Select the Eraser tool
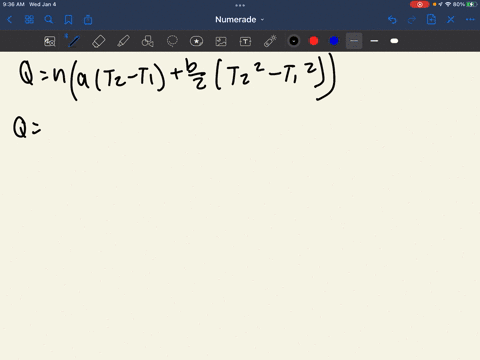Screen dimensions: 480x360 (x=99, y=41)
